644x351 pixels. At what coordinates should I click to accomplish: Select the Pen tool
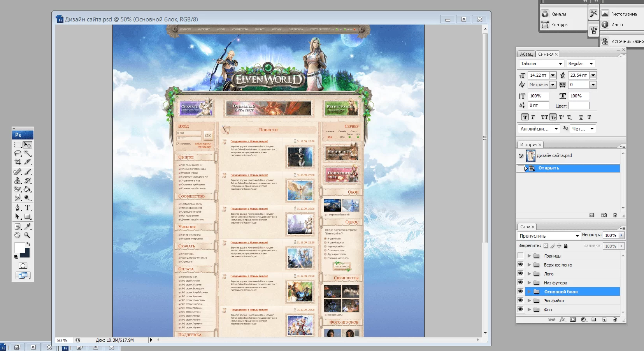[x=18, y=208]
